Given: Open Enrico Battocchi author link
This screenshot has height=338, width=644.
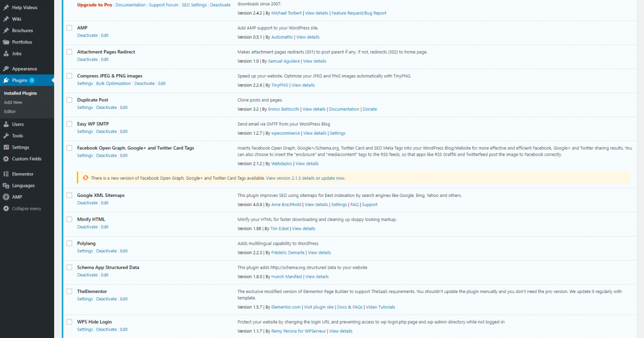Looking at the screenshot, I should click(x=283, y=109).
